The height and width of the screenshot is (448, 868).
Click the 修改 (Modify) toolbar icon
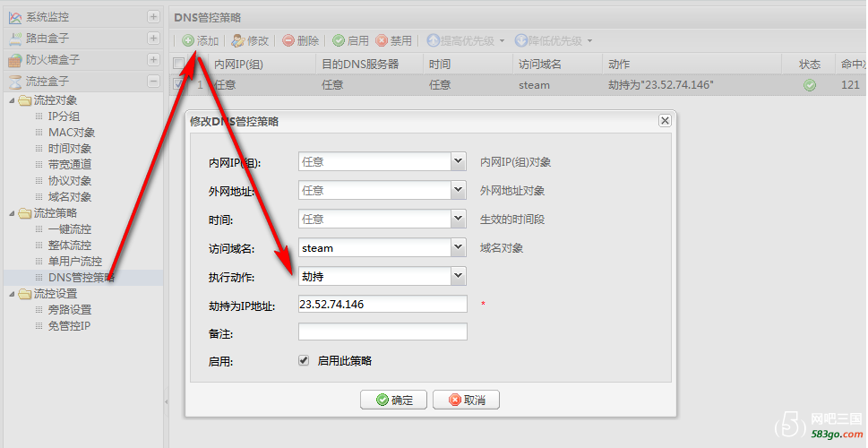coord(238,41)
